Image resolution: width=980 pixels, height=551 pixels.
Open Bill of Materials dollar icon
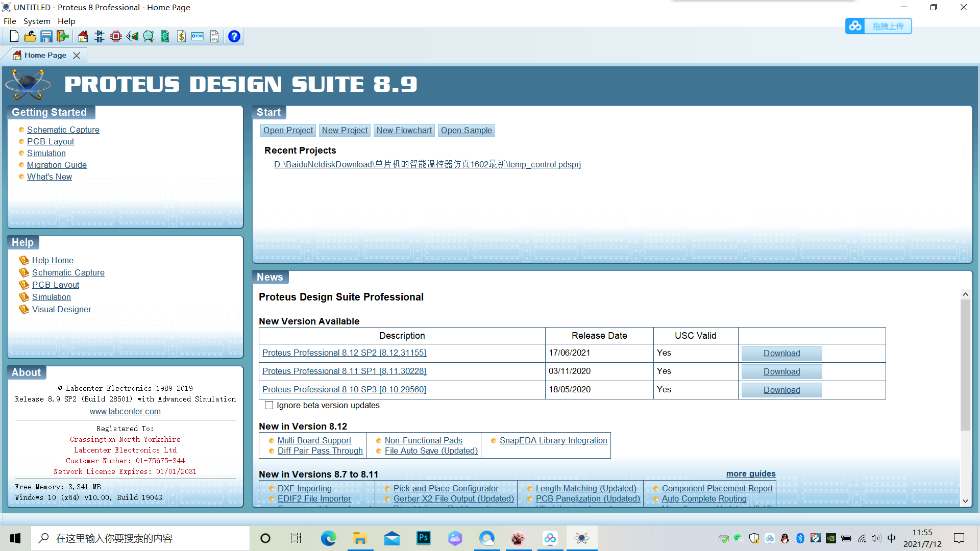(181, 36)
